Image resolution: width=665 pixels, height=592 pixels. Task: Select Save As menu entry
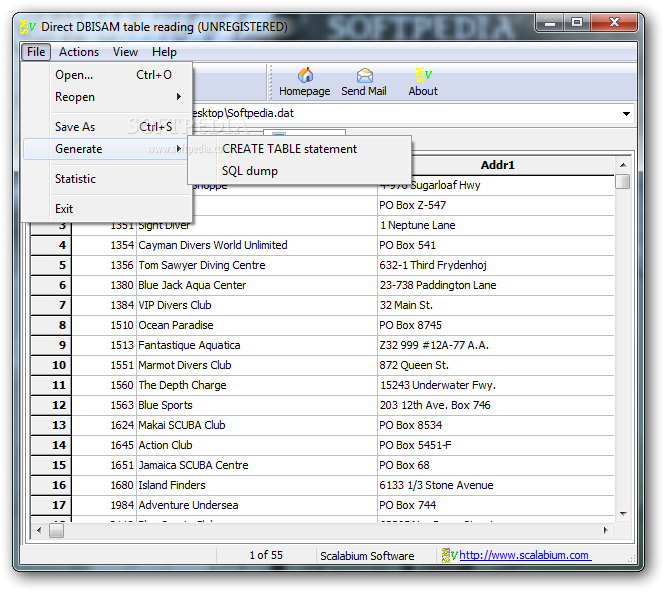coord(108,126)
